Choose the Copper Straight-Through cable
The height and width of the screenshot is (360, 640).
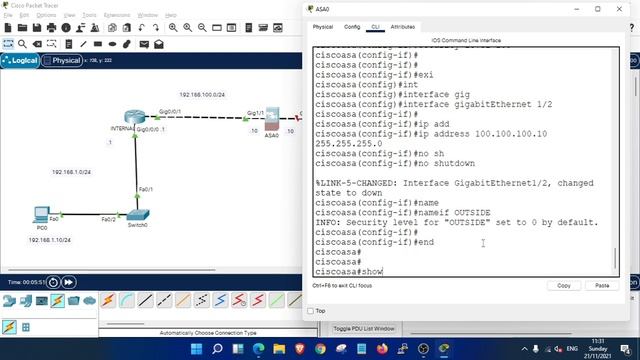(145, 300)
